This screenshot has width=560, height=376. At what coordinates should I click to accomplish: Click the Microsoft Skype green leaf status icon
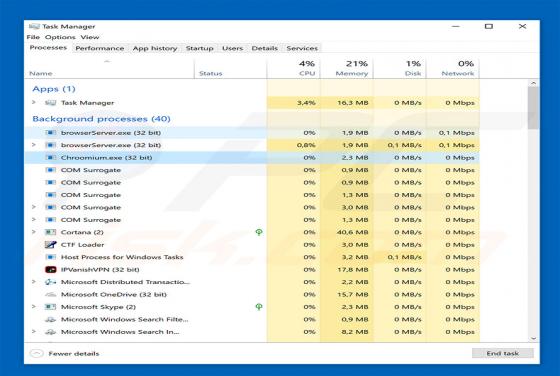point(259,307)
